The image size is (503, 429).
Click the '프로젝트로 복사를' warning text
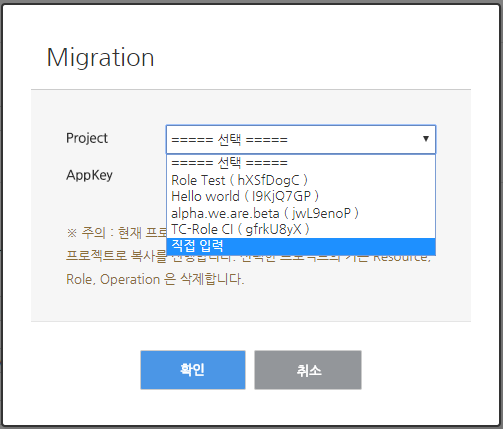click(116, 256)
